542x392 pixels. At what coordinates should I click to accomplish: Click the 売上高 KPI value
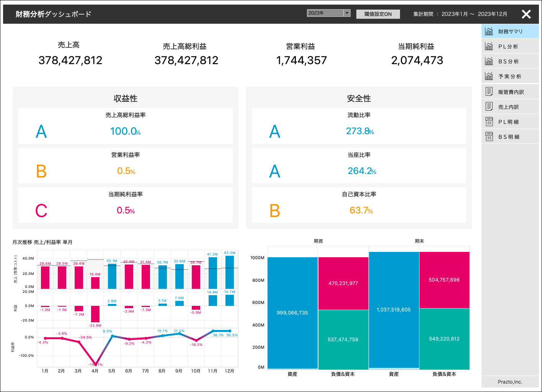70,60
